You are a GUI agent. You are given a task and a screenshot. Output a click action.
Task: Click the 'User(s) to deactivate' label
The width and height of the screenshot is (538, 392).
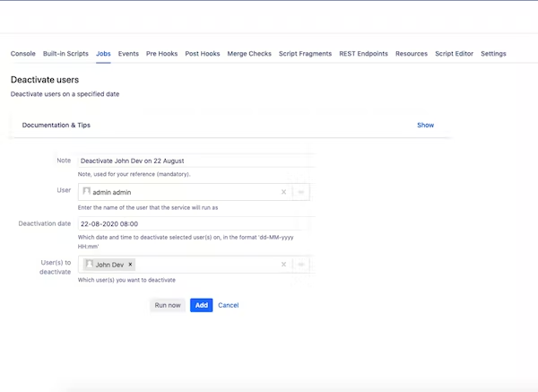point(56,267)
